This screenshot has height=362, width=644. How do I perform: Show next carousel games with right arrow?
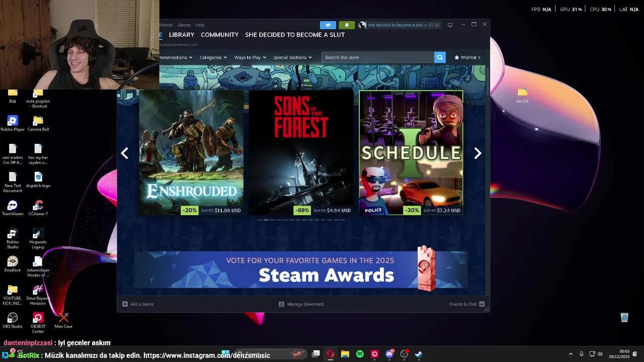coord(477,153)
